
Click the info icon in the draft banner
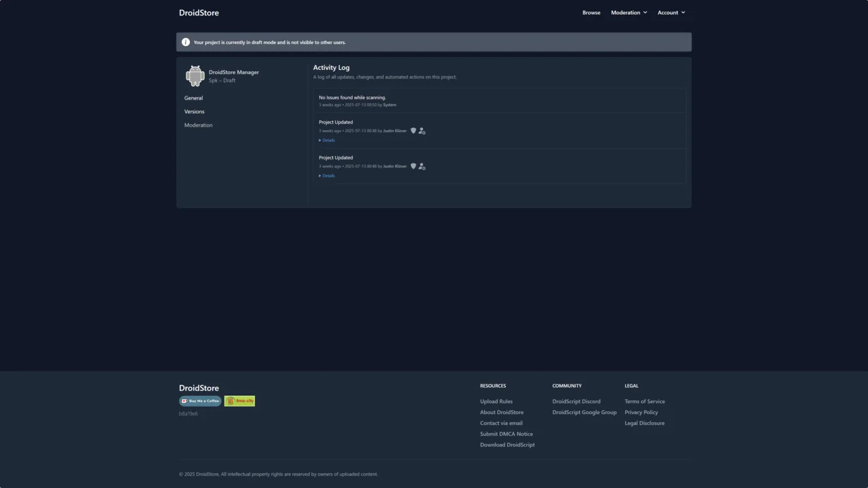click(x=186, y=42)
